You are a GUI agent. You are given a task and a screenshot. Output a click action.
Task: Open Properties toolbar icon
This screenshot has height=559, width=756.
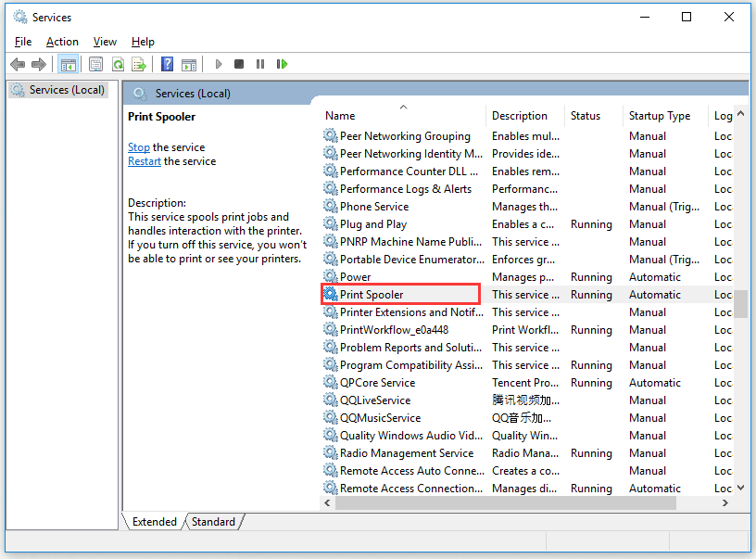coord(96,64)
